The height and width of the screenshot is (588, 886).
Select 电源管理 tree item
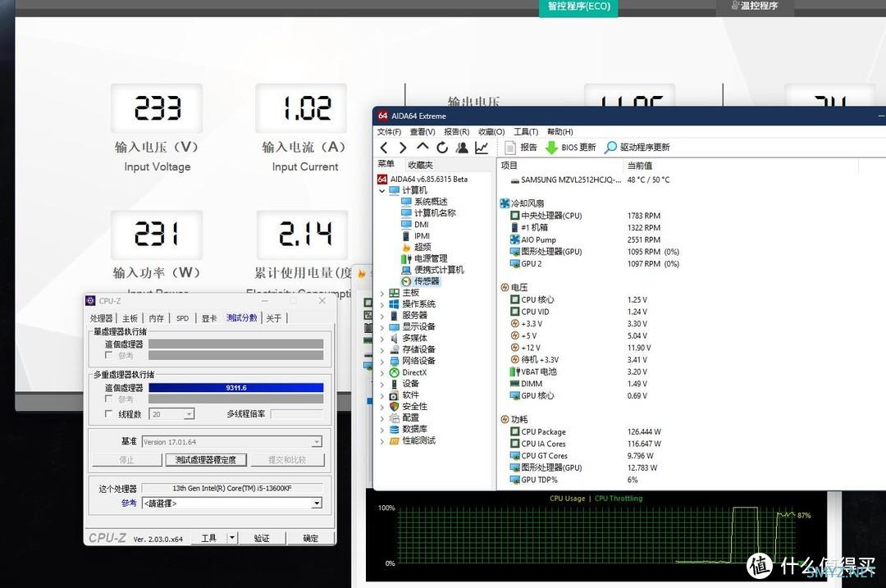424,258
